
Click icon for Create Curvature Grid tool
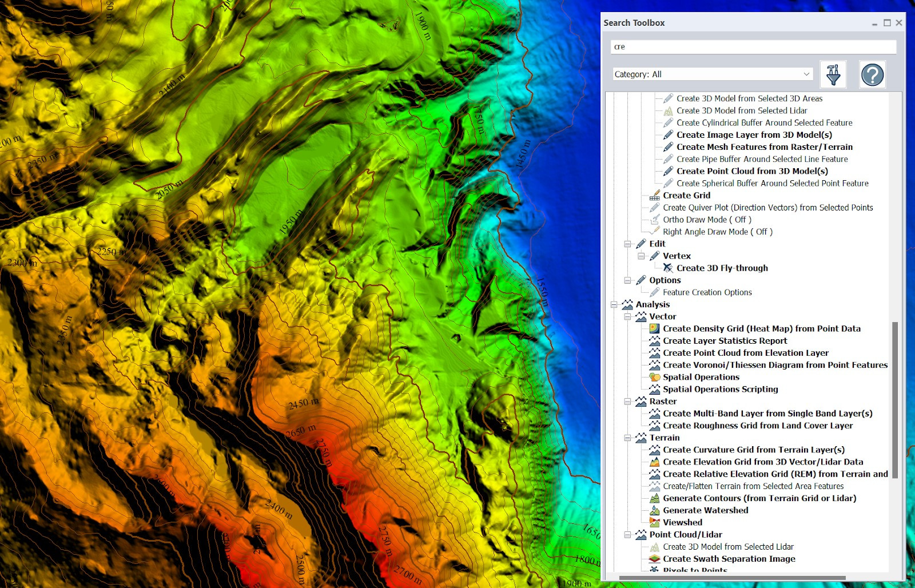654,450
